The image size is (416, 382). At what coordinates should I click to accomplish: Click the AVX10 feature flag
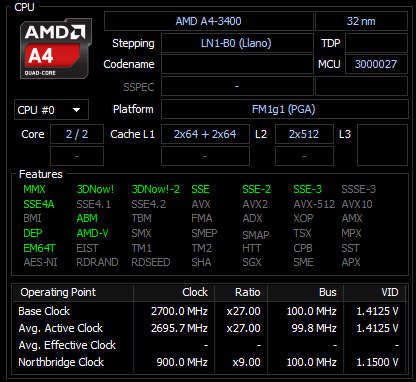(357, 204)
